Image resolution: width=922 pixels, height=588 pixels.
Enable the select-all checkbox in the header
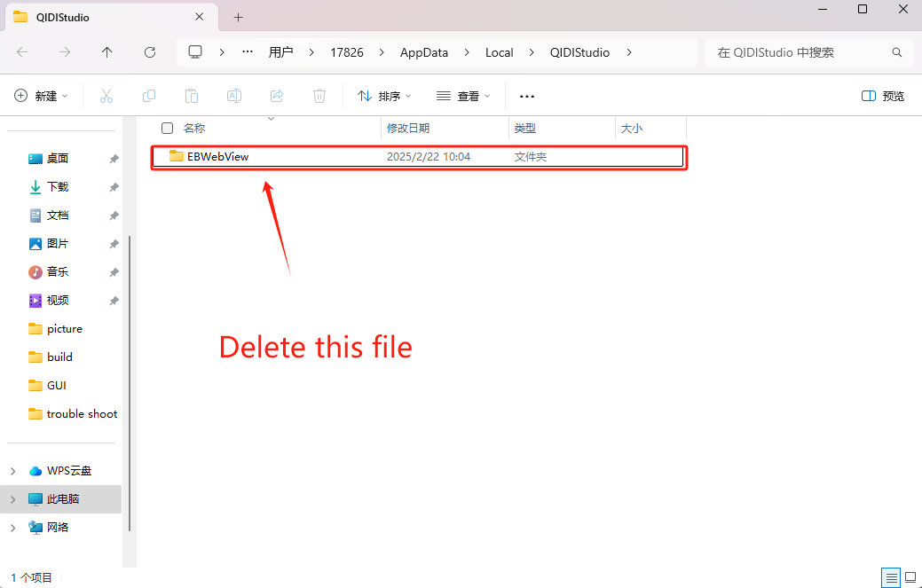[167, 128]
